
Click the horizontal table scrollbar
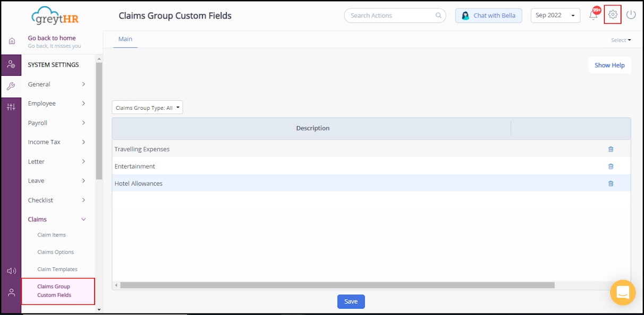[337, 285]
